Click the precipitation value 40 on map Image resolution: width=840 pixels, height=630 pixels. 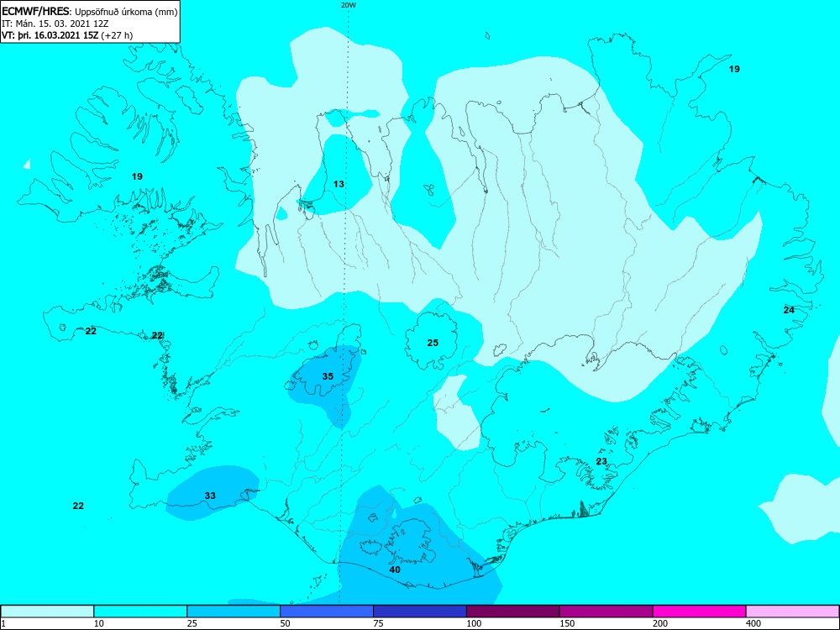tap(395, 570)
